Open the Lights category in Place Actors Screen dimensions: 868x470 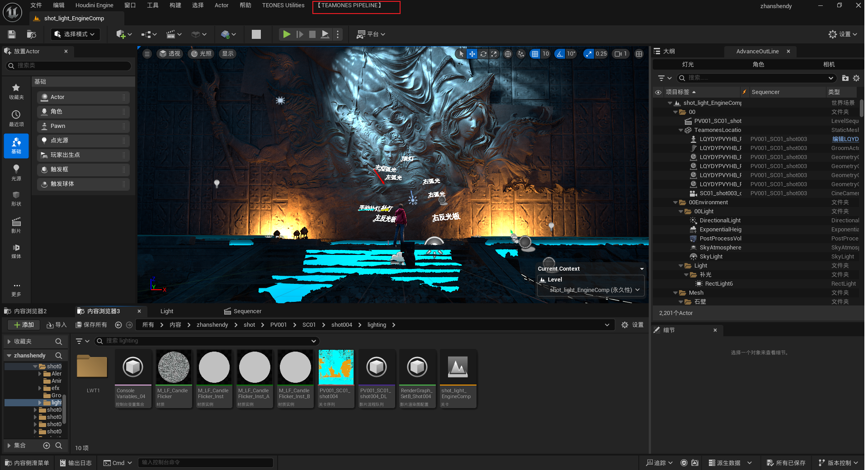click(x=16, y=172)
